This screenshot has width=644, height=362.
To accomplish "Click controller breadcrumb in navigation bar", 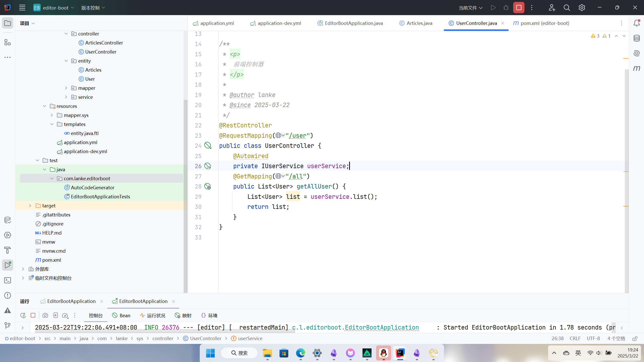I will pyautogui.click(x=163, y=339).
